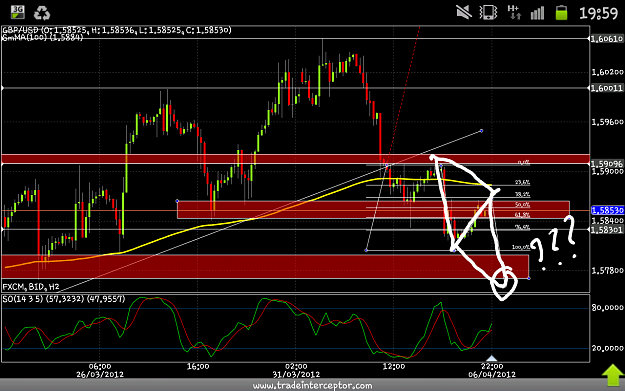
Task: Select the Fibonacci 23,6% level label
Action: pyautogui.click(x=522, y=183)
